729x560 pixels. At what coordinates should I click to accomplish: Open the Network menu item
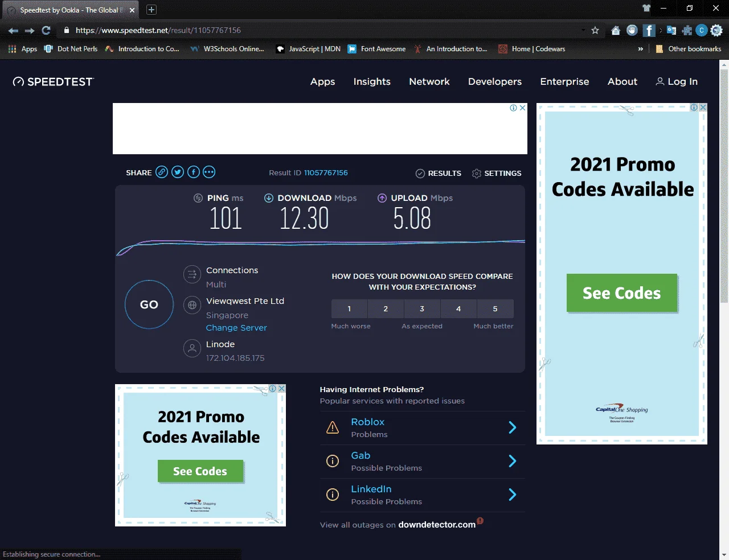pyautogui.click(x=429, y=81)
